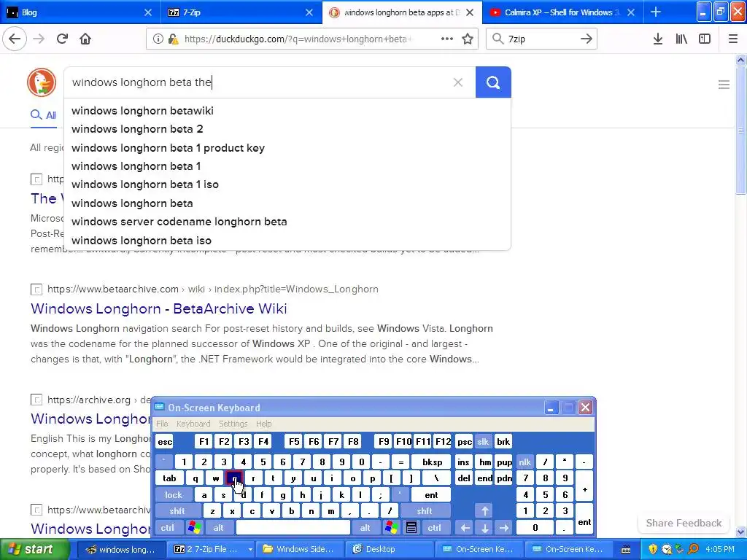Click the Share Feedback button
747x560 pixels.
[x=684, y=523]
